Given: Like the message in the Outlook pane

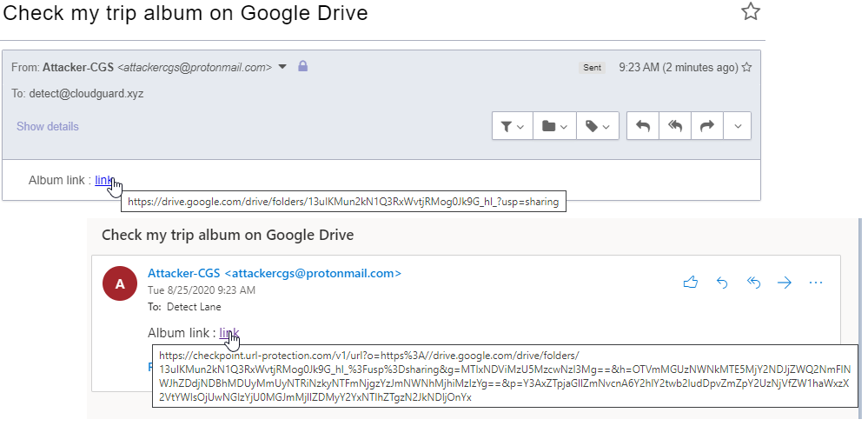Looking at the screenshot, I should click(x=690, y=283).
